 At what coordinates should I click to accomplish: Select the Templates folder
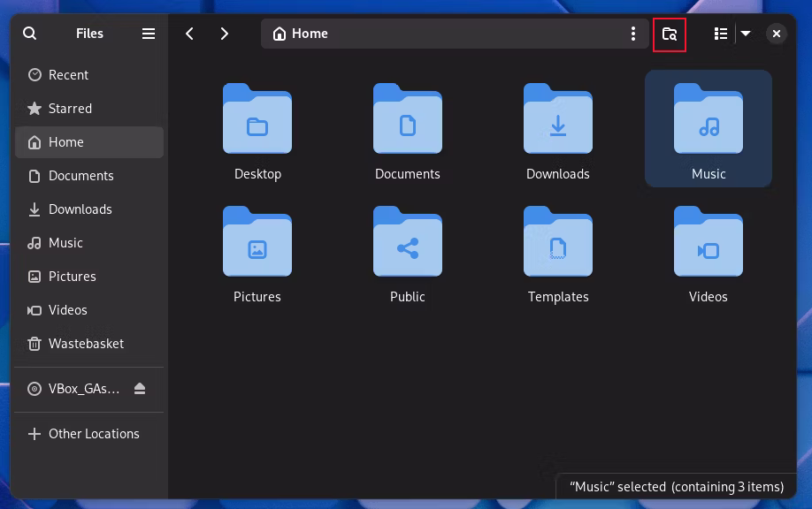pos(558,243)
